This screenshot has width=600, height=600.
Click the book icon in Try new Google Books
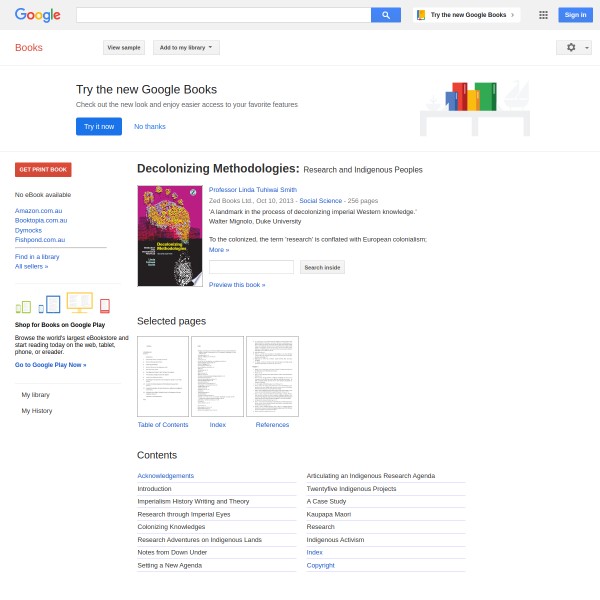pos(421,15)
